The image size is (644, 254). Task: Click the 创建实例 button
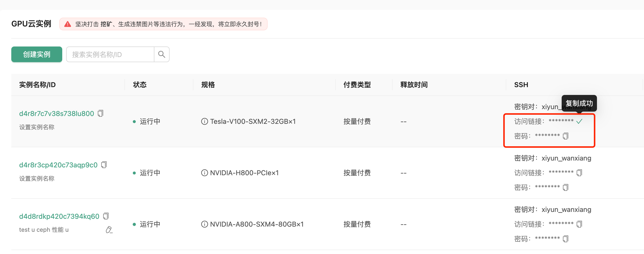[x=37, y=54]
